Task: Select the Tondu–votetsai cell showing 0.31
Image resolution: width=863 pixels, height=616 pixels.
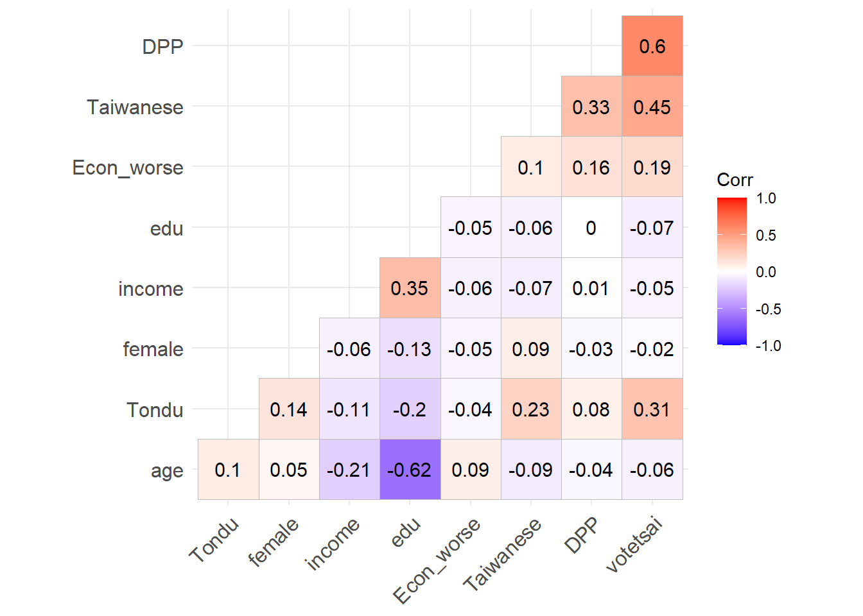Action: pos(652,409)
